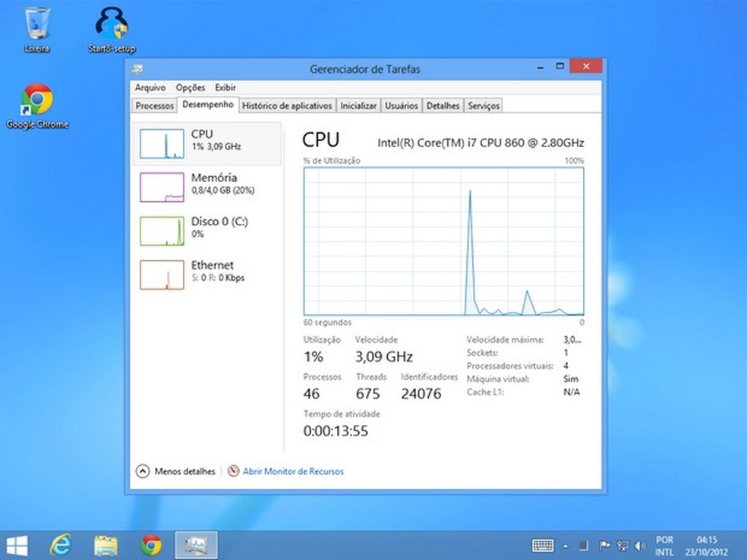This screenshot has width=747, height=560.
Task: Click the Processos count 46
Action: coord(311,394)
